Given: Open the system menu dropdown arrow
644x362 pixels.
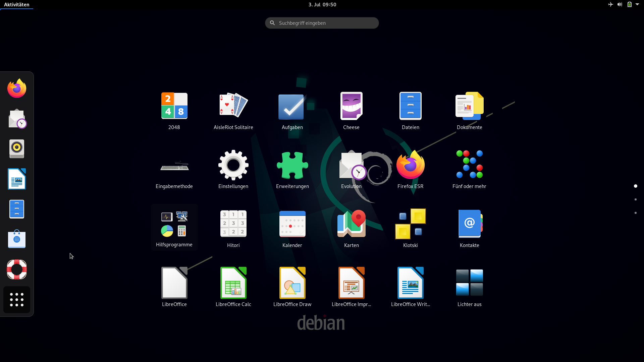Looking at the screenshot, I should pyautogui.click(x=637, y=4).
